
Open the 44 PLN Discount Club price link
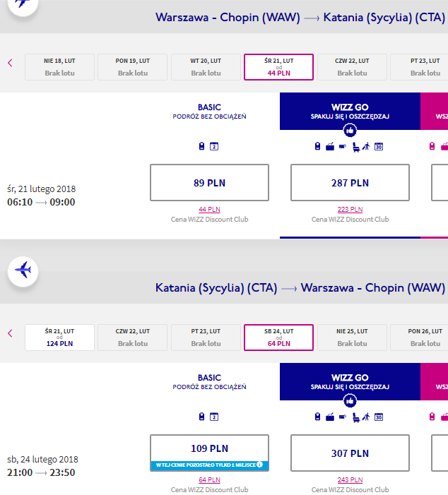click(x=209, y=209)
